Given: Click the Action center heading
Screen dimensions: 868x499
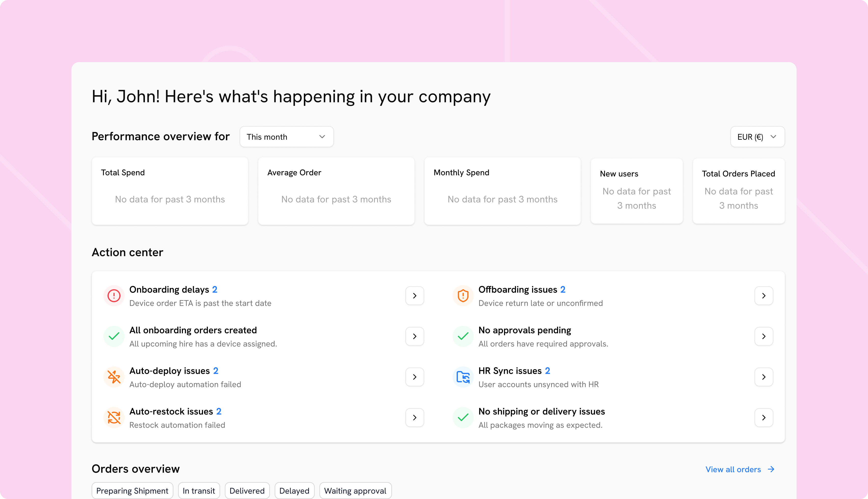Looking at the screenshot, I should click(x=127, y=253).
